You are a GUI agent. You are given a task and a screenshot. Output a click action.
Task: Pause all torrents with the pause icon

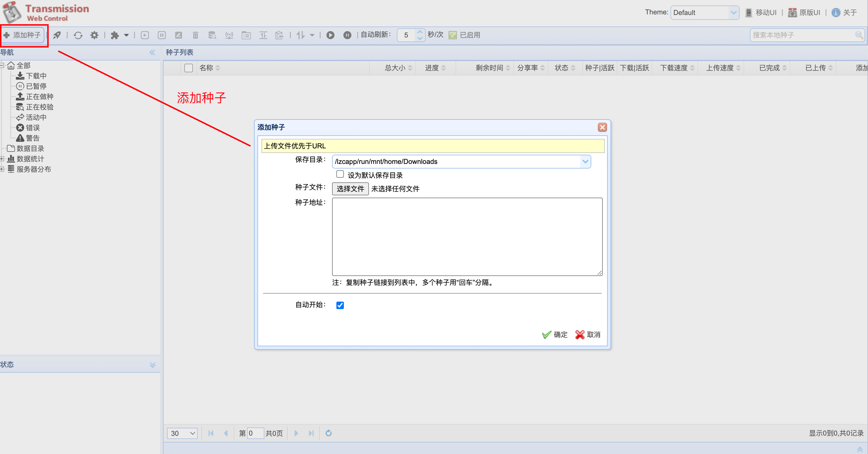point(347,35)
